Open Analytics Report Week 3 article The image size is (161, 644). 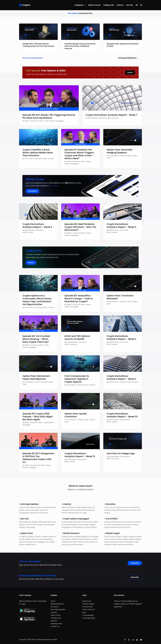(x=121, y=338)
